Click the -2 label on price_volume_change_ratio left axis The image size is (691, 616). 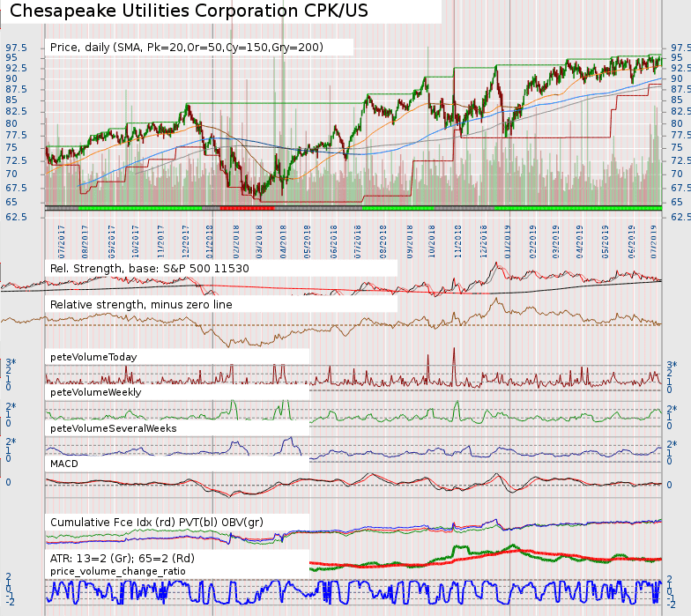10,602
